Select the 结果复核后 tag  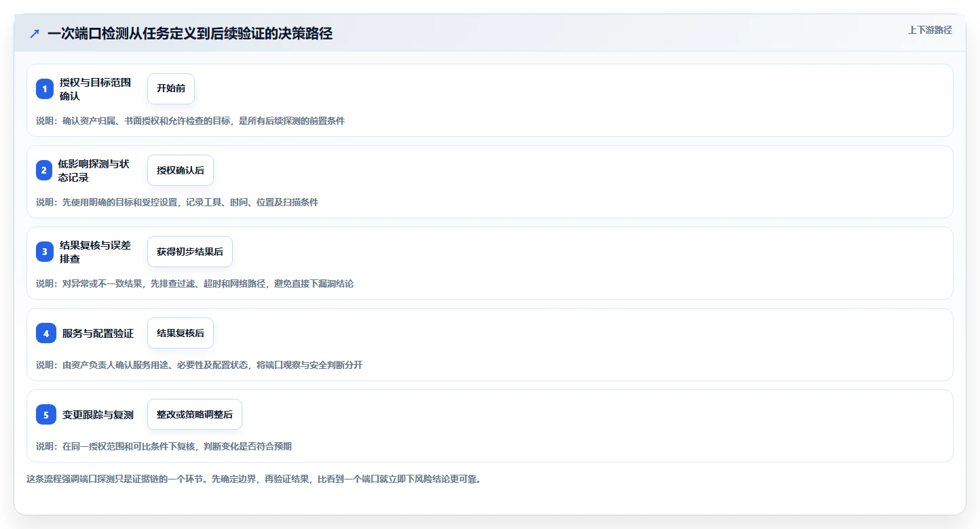point(181,333)
